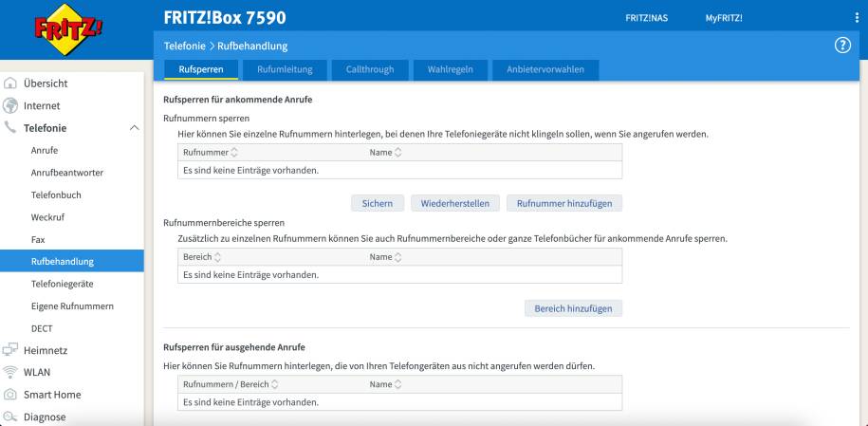
Task: Click Telefonie in the breadcrumb
Action: [x=184, y=46]
